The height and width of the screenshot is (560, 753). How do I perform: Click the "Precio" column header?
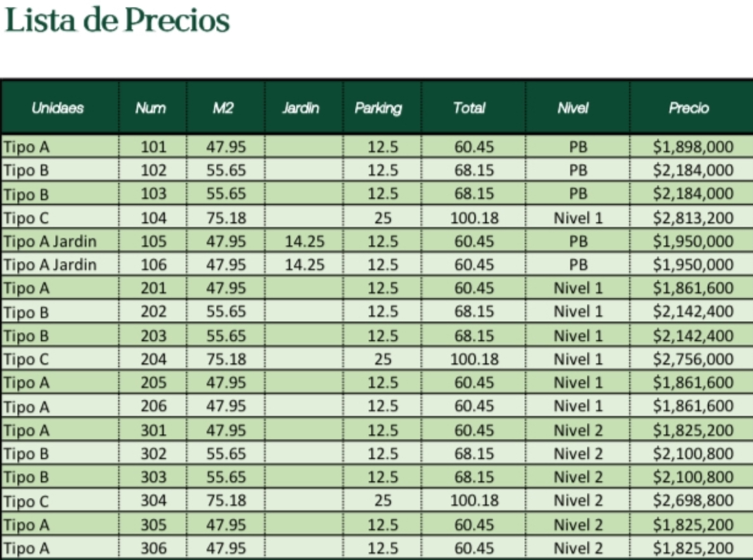pyautogui.click(x=689, y=108)
